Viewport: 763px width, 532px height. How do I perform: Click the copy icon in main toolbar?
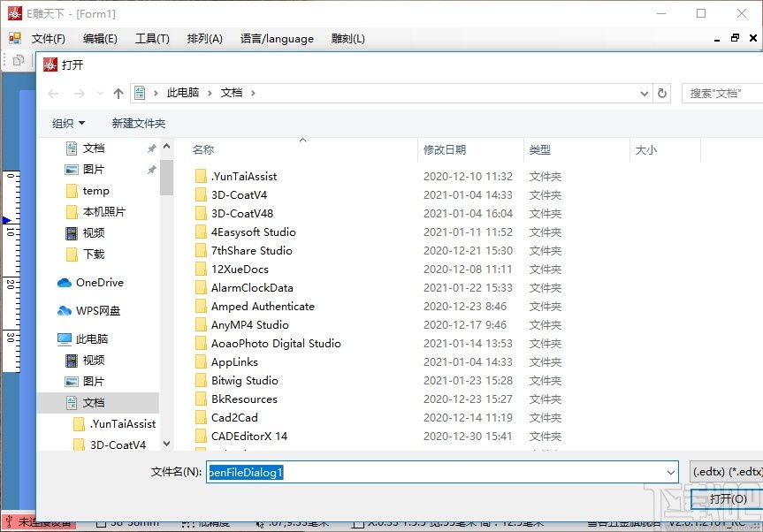(19, 61)
